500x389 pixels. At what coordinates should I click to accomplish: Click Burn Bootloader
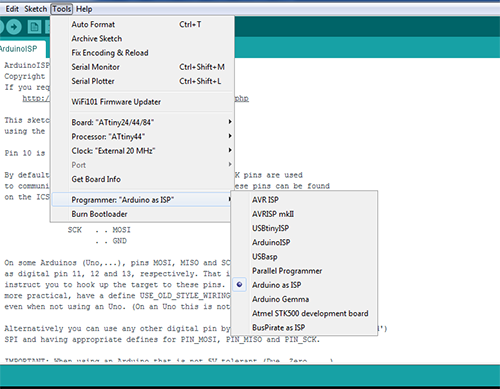pos(141,214)
